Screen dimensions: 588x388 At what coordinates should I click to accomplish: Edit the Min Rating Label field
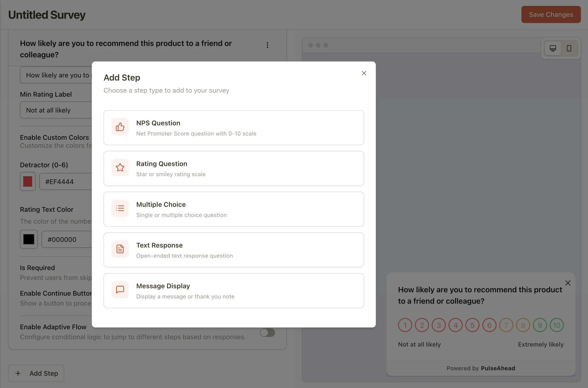pyautogui.click(x=57, y=110)
